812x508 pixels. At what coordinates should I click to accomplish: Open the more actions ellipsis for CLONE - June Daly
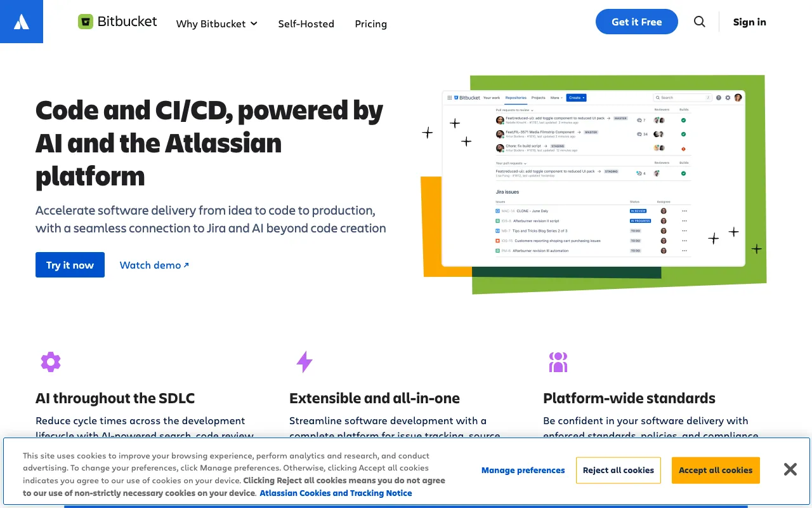pyautogui.click(x=683, y=210)
